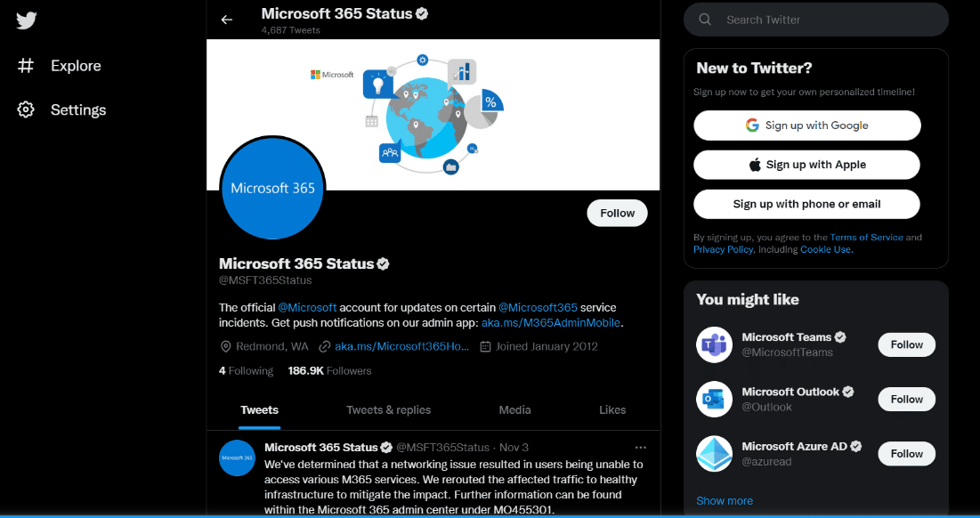Follow Microsoft 365 Status
The image size is (980, 518).
tap(617, 213)
